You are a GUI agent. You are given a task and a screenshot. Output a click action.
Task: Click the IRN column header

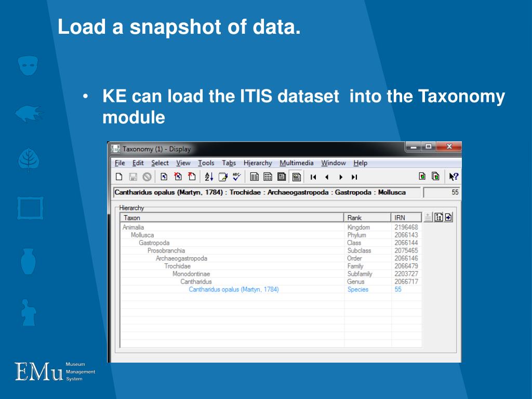pos(406,218)
